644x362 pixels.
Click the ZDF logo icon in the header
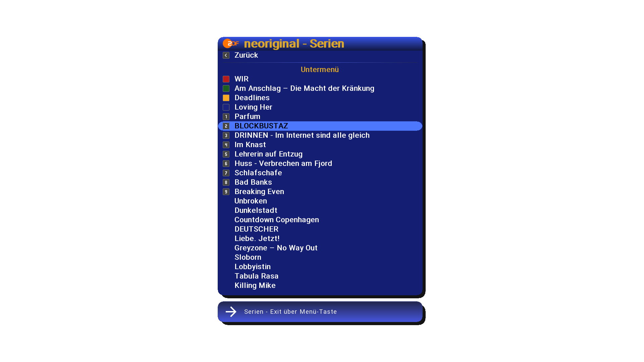(231, 44)
